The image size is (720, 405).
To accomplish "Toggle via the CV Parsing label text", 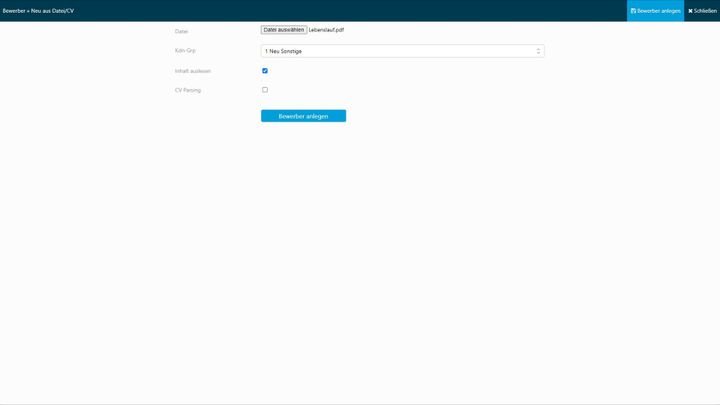I will point(187,90).
